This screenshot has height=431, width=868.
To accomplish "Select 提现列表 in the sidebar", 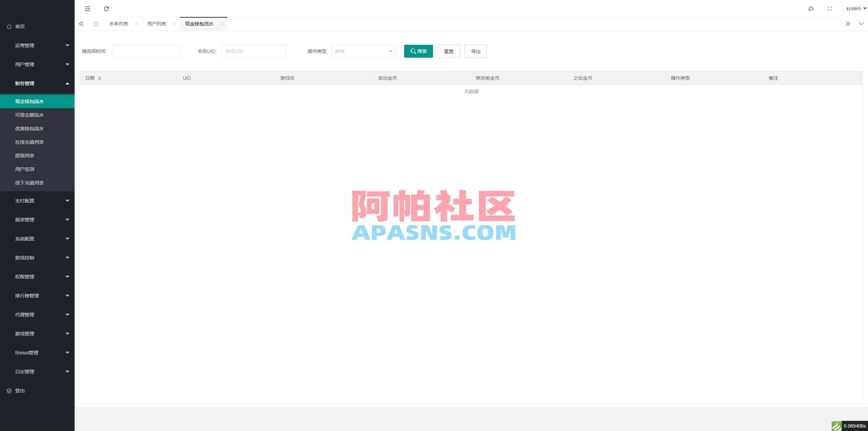I will pos(24,155).
